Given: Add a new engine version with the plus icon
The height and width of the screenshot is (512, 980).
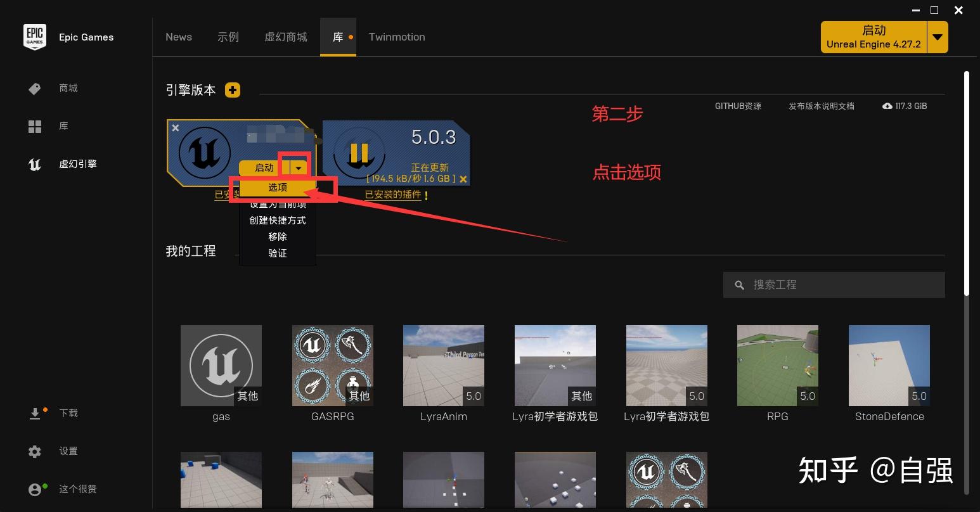Looking at the screenshot, I should click(233, 90).
